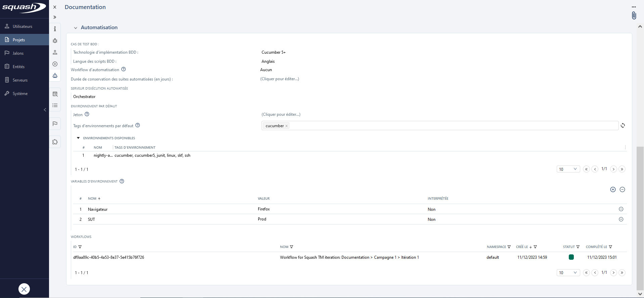Edit the Jeton token value
Screen dimensions: 644x298
[x=281, y=114]
